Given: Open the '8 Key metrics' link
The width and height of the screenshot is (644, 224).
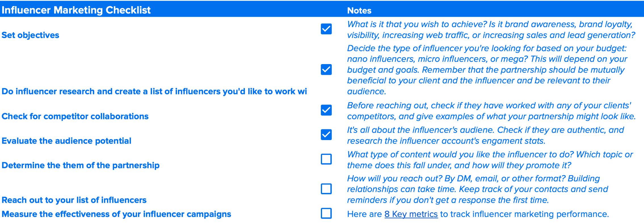Looking at the screenshot, I should 411,214.
